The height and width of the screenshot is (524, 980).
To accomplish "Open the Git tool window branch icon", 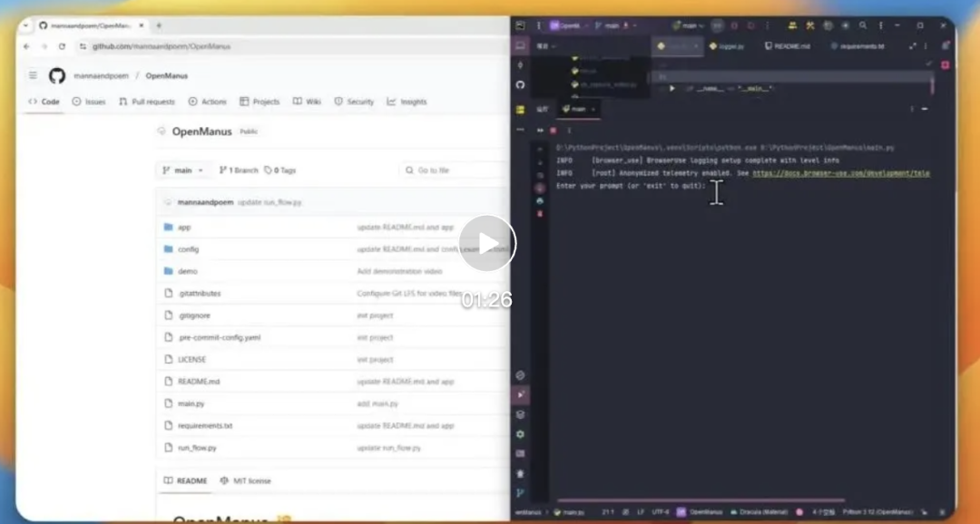I will tap(520, 493).
